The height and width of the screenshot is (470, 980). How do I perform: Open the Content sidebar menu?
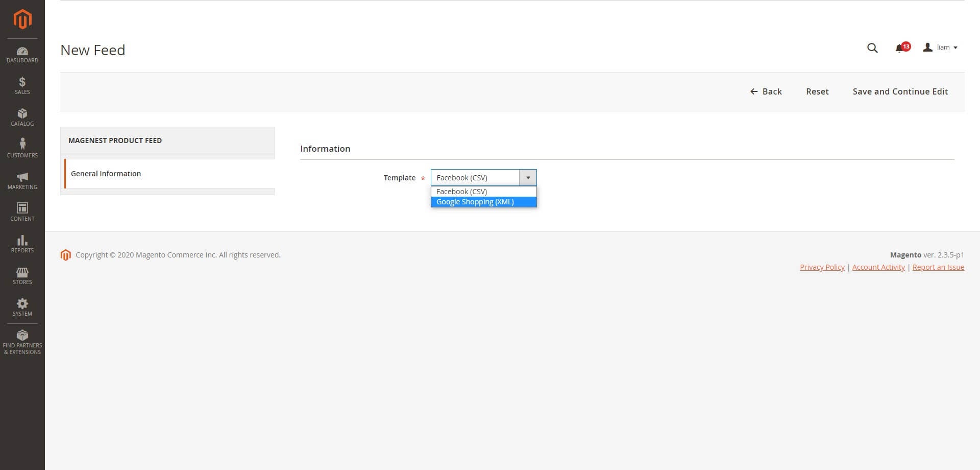22,213
